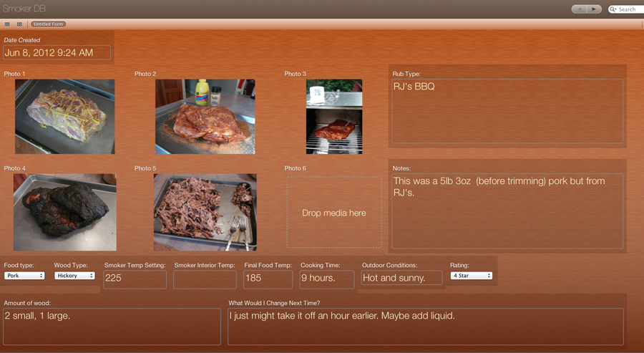Select Photo 5 pulled pork image

point(205,212)
